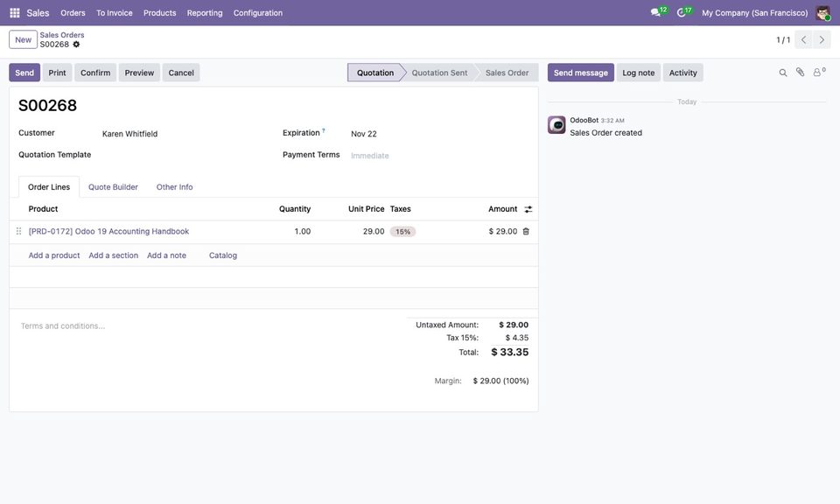This screenshot has width=840, height=504.
Task: Select the Order Lines tab
Action: pos(49,187)
